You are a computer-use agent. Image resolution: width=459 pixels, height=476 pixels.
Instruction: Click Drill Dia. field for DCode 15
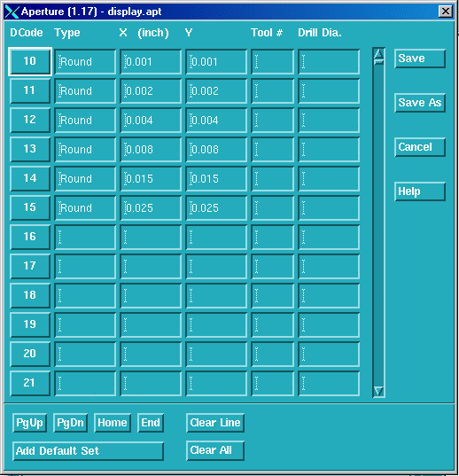pos(329,208)
